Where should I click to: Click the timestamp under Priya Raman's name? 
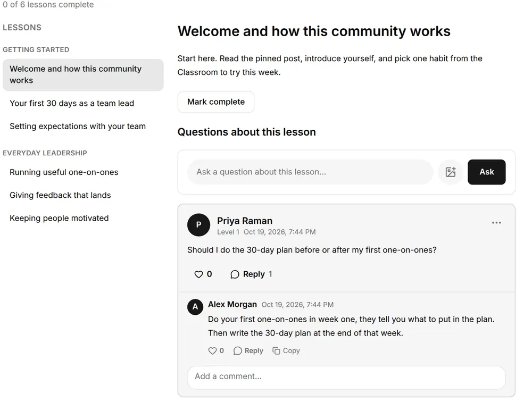tap(280, 232)
